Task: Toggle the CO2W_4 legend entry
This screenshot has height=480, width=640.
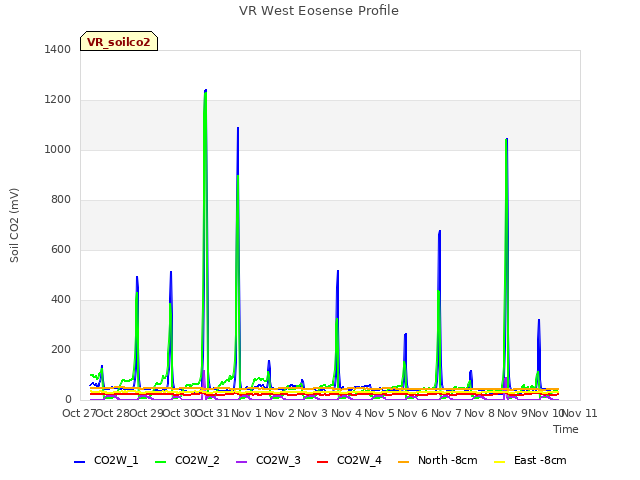Action: coord(349,460)
